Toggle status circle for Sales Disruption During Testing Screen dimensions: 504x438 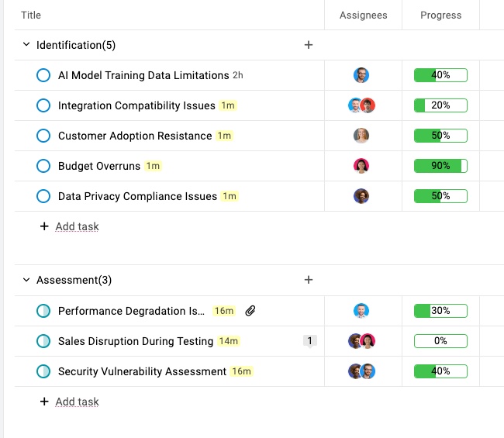pyautogui.click(x=43, y=341)
